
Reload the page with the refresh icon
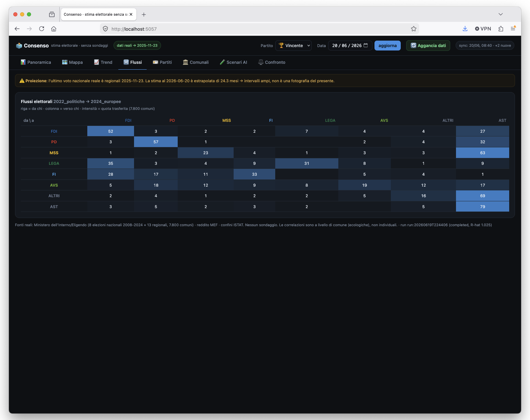(x=42, y=29)
